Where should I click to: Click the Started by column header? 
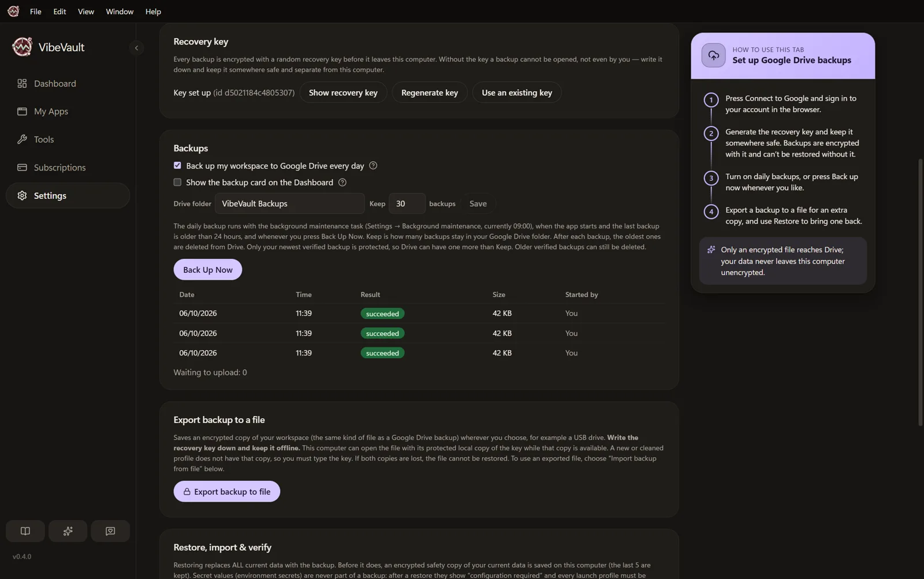(582, 295)
